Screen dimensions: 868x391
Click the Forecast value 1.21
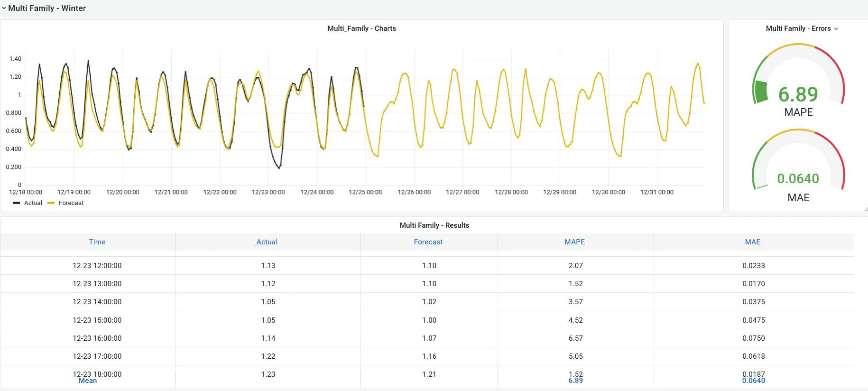429,374
